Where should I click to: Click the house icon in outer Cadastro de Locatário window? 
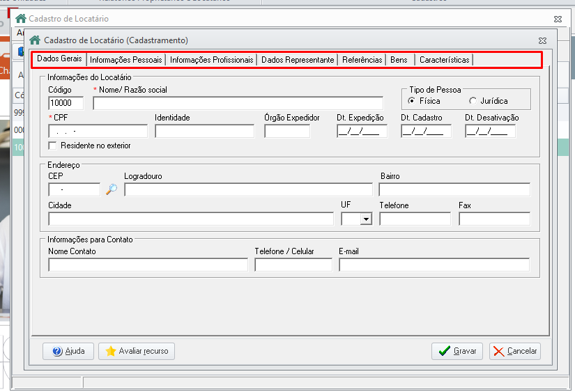click(x=21, y=18)
